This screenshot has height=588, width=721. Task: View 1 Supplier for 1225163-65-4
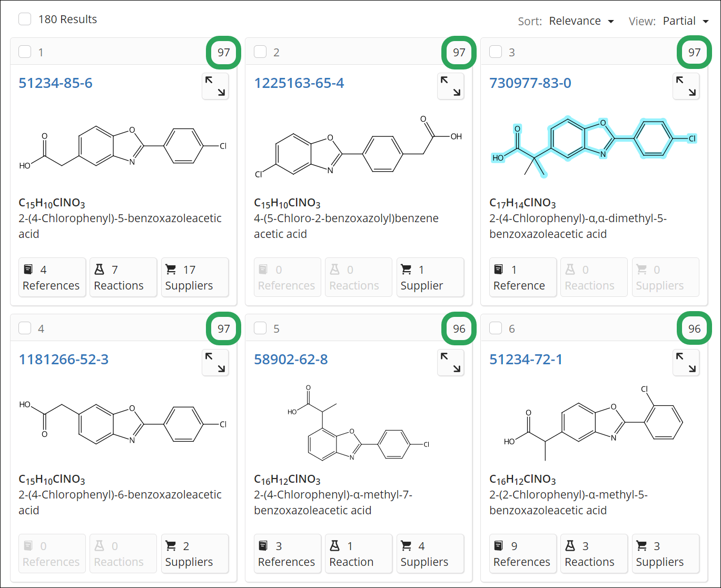pyautogui.click(x=430, y=277)
